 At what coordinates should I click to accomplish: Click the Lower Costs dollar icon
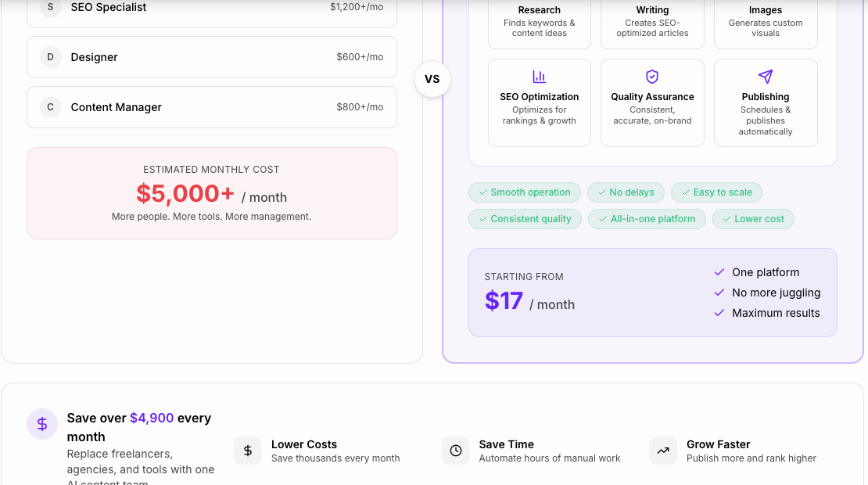(x=248, y=451)
